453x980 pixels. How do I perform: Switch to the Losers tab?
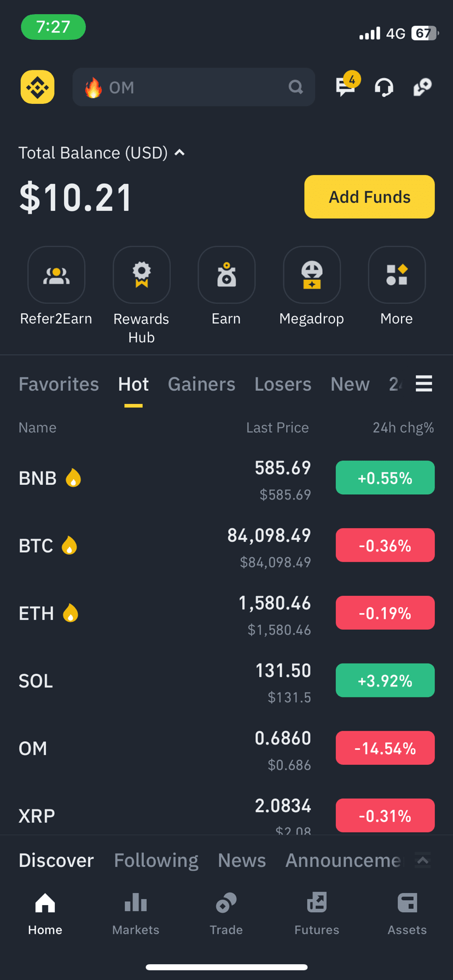[283, 384]
